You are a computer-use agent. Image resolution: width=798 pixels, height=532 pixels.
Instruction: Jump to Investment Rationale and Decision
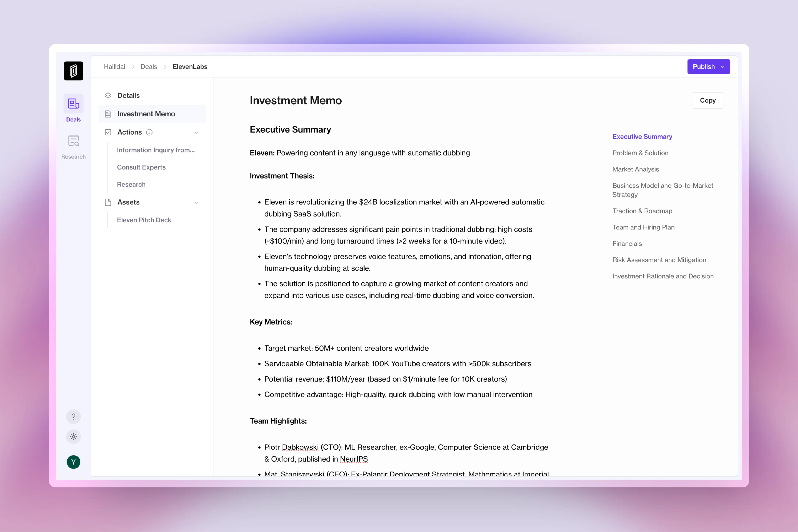point(663,276)
